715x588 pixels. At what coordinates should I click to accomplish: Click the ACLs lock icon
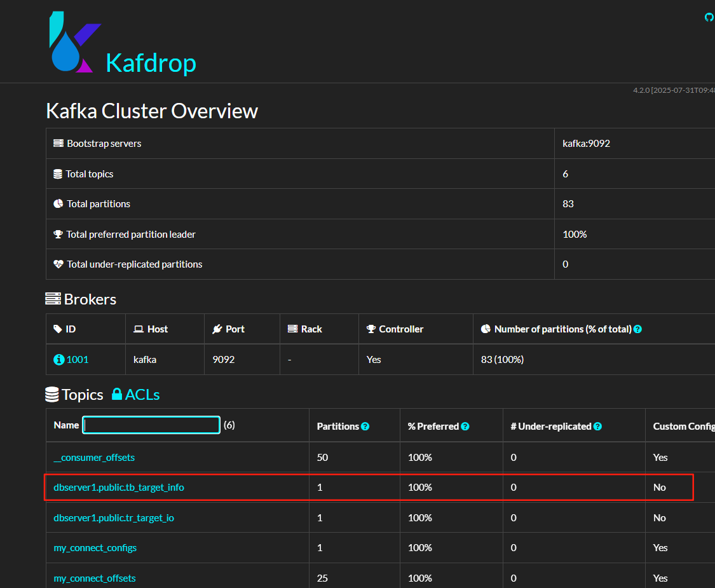tap(117, 393)
